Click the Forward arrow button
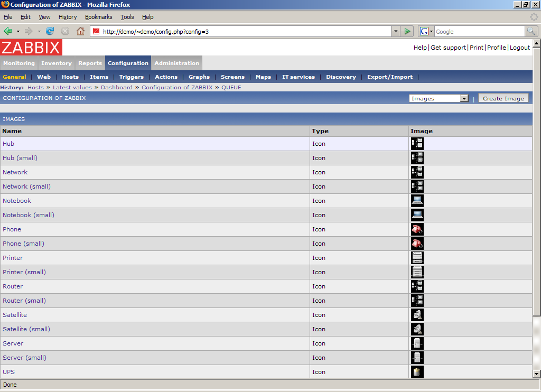The image size is (541, 392). pyautogui.click(x=29, y=31)
